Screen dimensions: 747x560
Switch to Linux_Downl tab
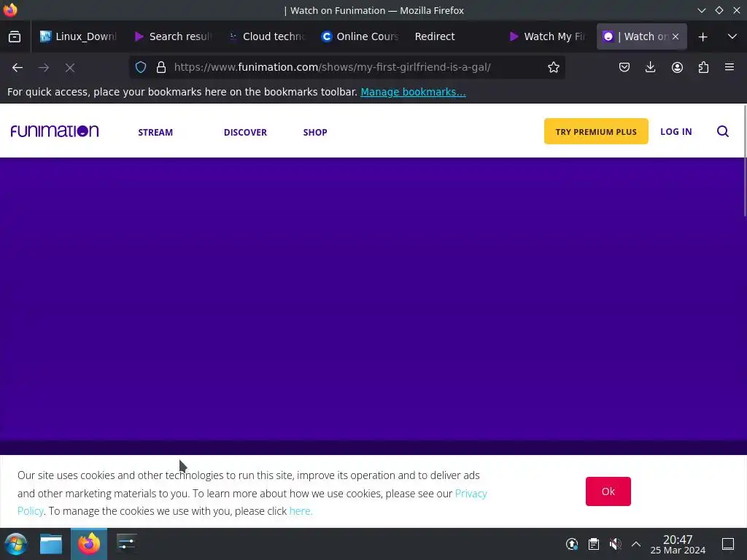click(x=78, y=36)
